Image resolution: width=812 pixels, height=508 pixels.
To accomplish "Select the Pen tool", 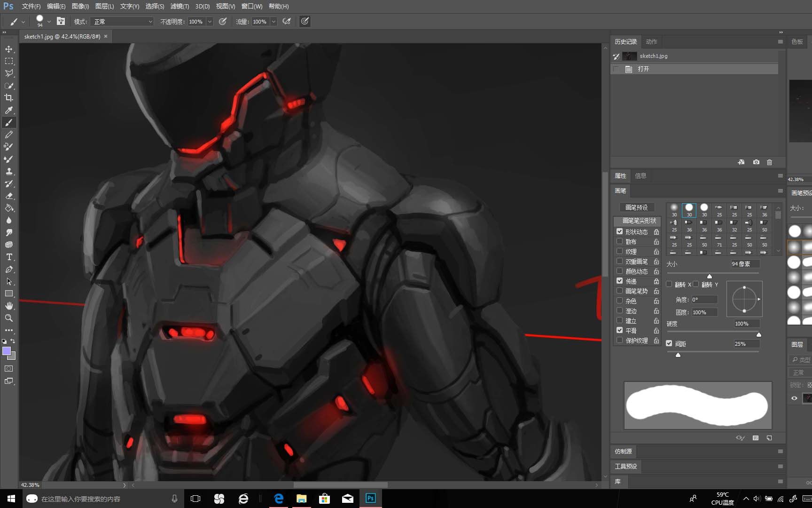I will [x=9, y=269].
